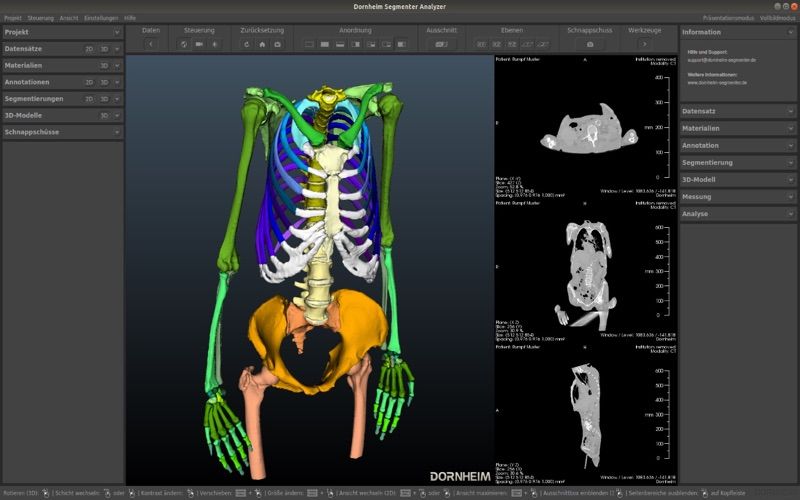Click the fifth Ebenen plane icon
Image resolution: width=800 pixels, height=500 pixels.
point(543,44)
